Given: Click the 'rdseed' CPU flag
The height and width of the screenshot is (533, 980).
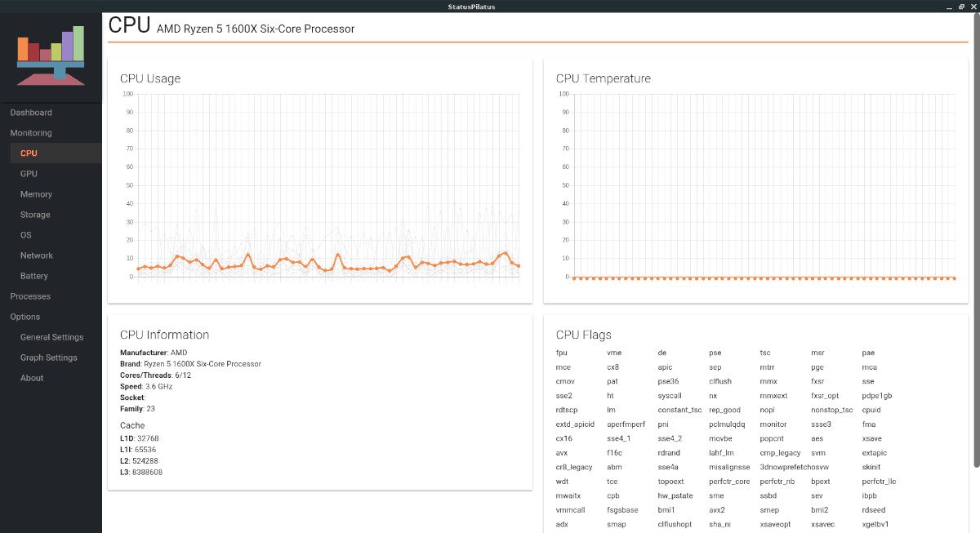Looking at the screenshot, I should pos(873,510).
